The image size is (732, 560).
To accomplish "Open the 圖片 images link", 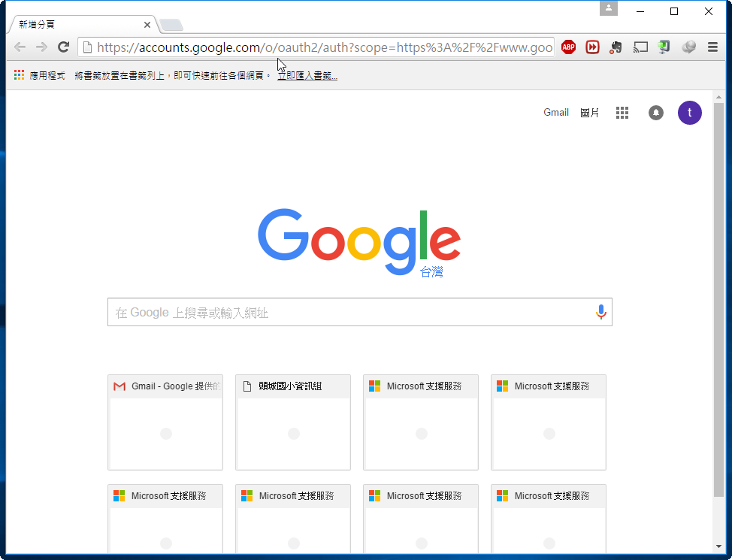I will [589, 113].
